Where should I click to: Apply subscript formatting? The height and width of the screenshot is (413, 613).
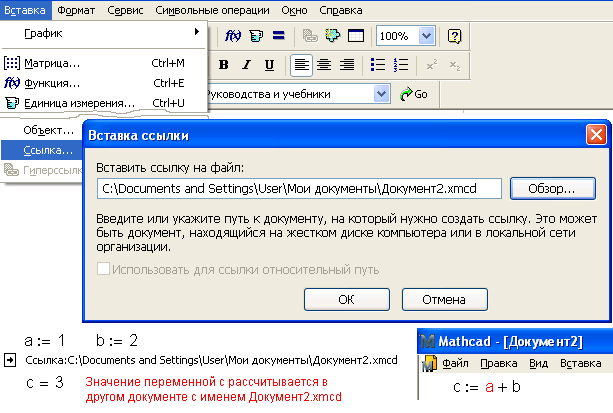[455, 65]
